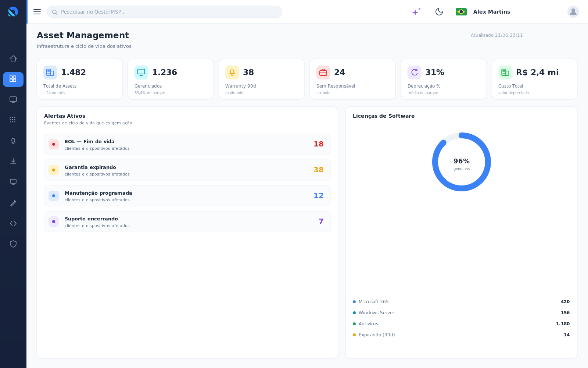The image size is (588, 368).
Task: Open the monitor icon below the download icon
Action: coord(13,182)
